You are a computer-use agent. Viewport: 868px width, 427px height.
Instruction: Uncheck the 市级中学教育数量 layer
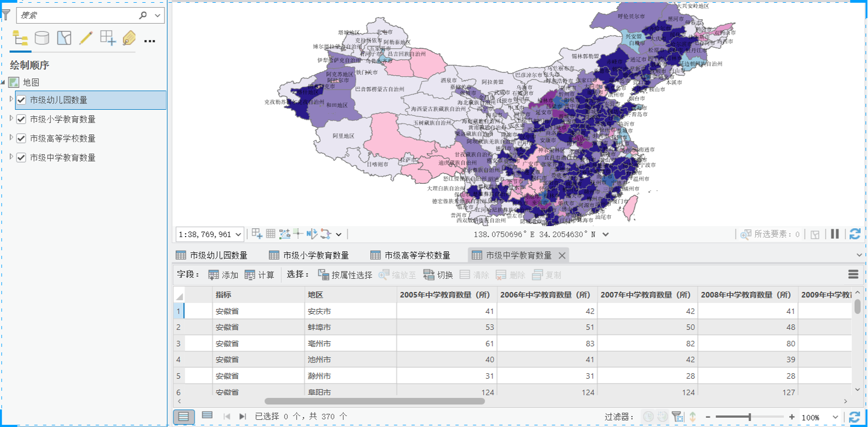tap(21, 158)
